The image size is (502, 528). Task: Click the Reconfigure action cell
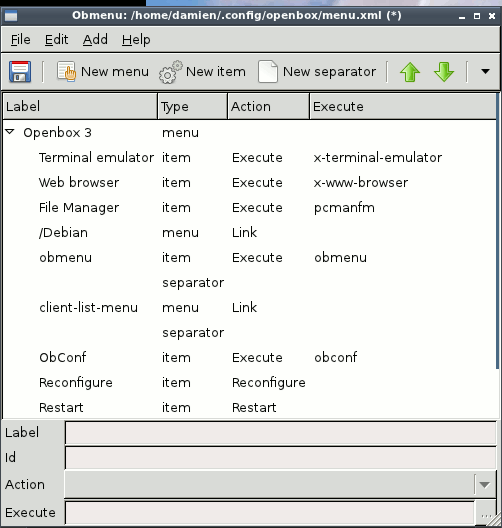point(269,383)
